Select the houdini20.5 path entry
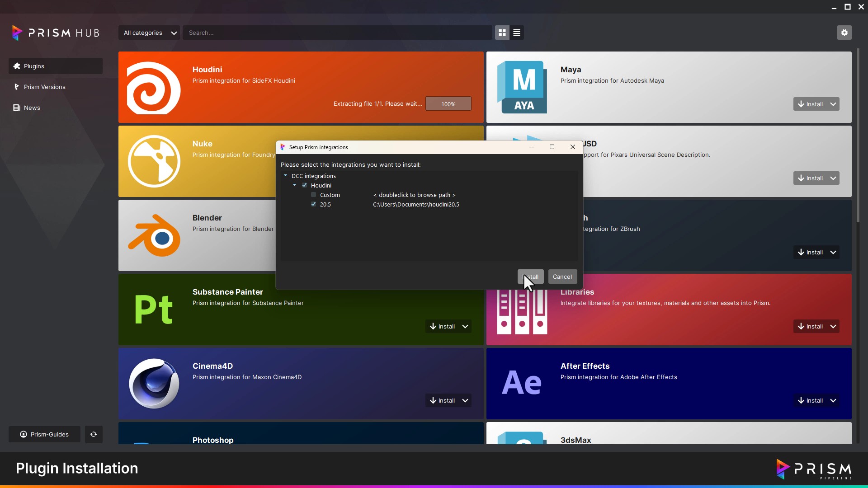This screenshot has width=868, height=488. [416, 204]
